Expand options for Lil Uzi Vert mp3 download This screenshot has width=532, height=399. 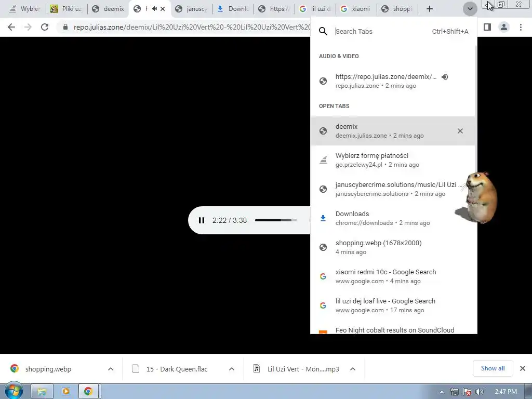[x=353, y=369]
